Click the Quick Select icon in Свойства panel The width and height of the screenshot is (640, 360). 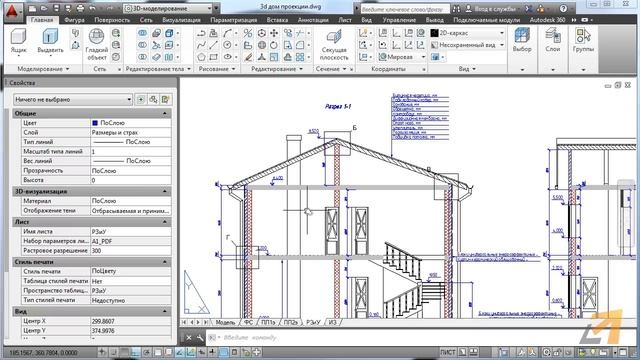(x=165, y=99)
